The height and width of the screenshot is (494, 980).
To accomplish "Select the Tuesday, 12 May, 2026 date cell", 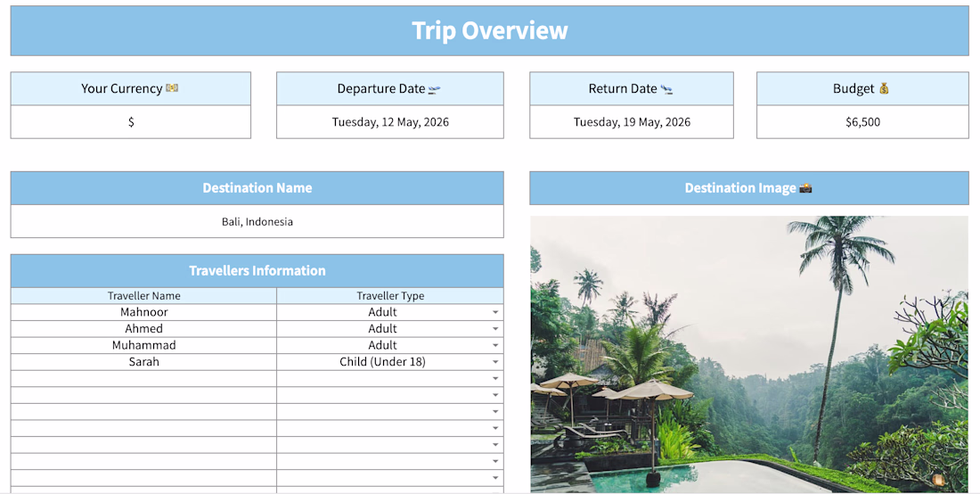I will (x=390, y=122).
